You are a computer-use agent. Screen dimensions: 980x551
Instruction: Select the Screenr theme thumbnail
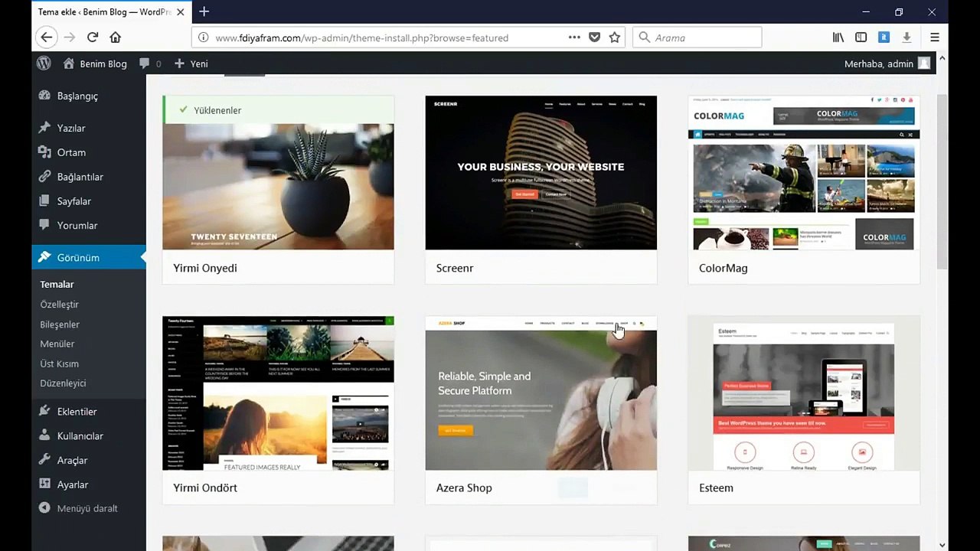click(x=541, y=173)
